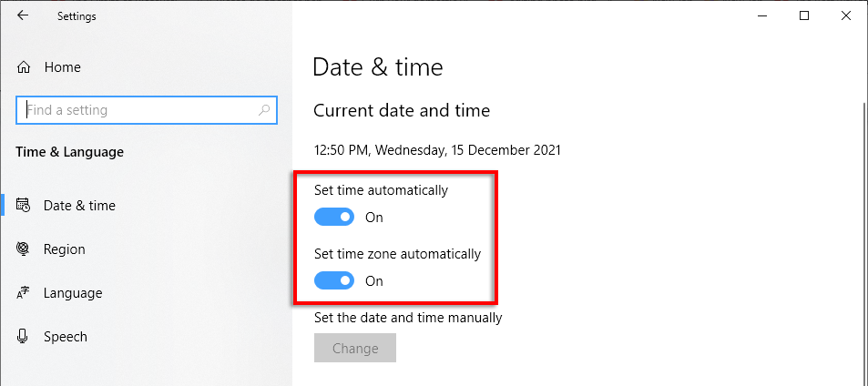Minimize the Settings window
The width and height of the screenshot is (868, 386).
[761, 15]
